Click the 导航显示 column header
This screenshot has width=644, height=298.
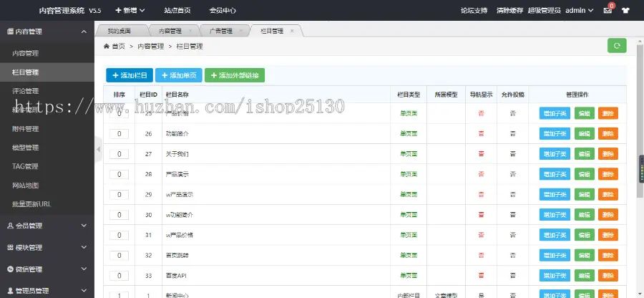481,95
